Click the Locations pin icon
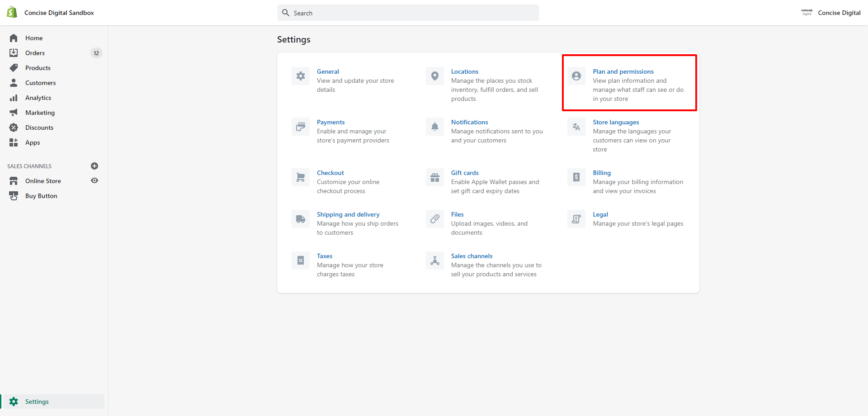Screen dimensions: 868x416 (434, 76)
